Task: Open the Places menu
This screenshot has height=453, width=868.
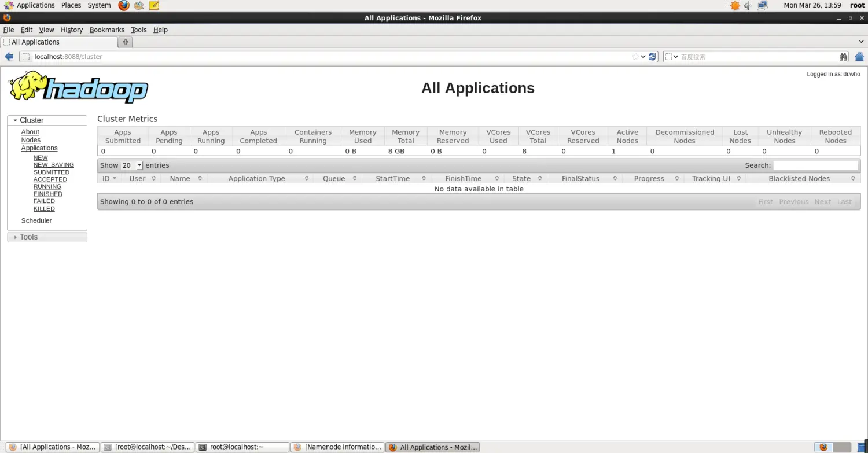Action: (x=71, y=5)
